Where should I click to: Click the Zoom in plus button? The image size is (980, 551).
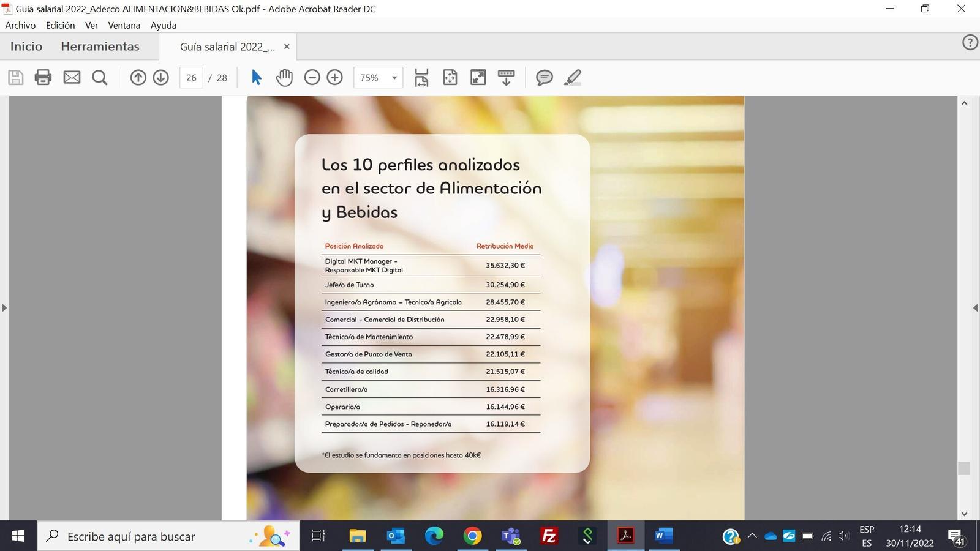coord(334,78)
